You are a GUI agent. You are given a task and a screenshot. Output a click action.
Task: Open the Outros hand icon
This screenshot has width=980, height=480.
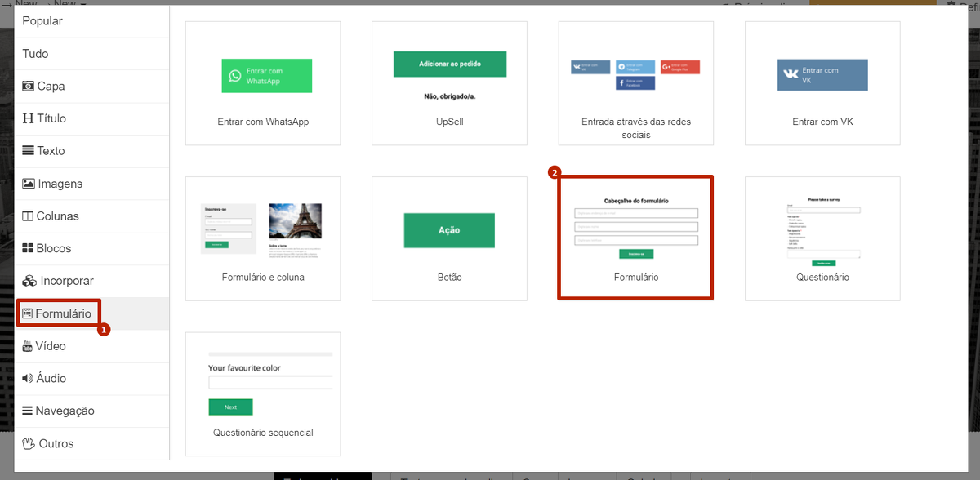(29, 443)
